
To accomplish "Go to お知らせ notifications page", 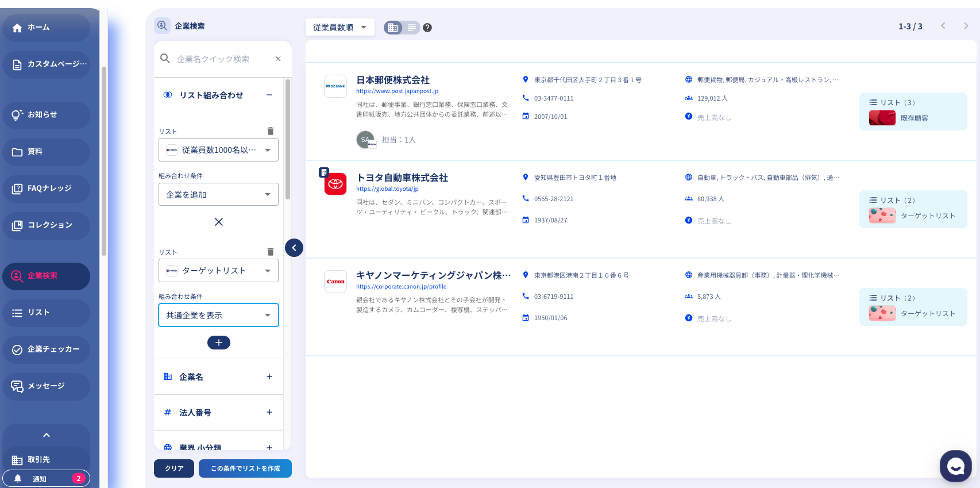I will (46, 115).
